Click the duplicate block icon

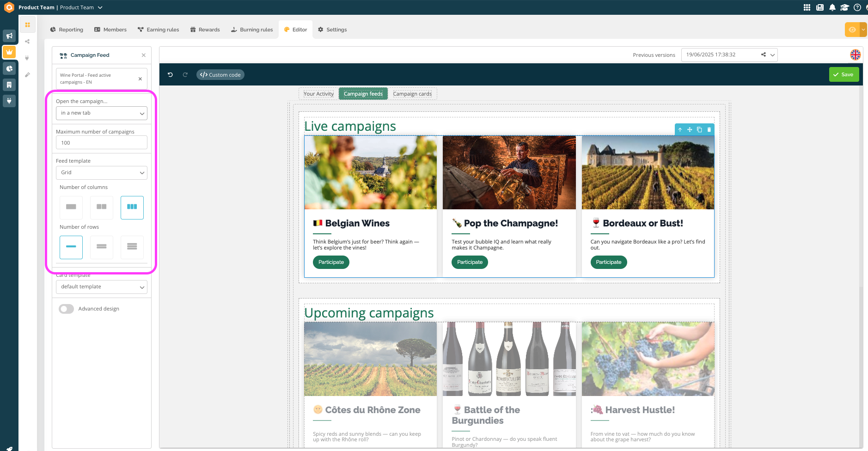pos(699,130)
